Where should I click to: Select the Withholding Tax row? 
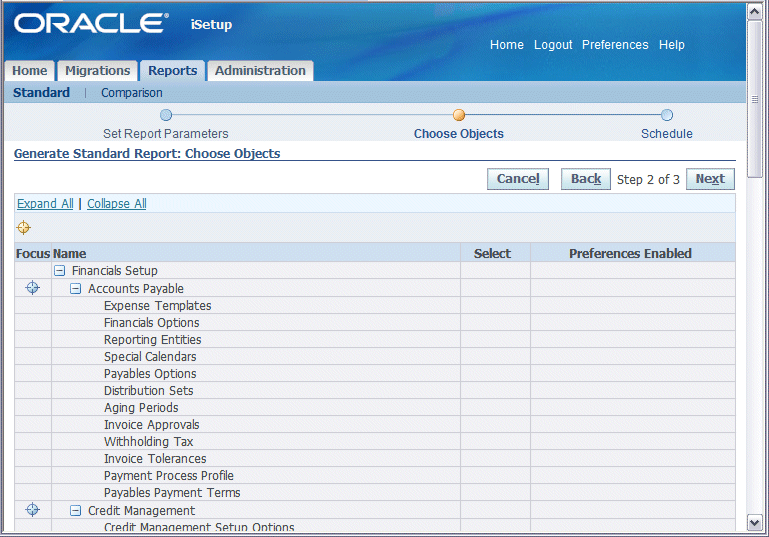coord(375,441)
